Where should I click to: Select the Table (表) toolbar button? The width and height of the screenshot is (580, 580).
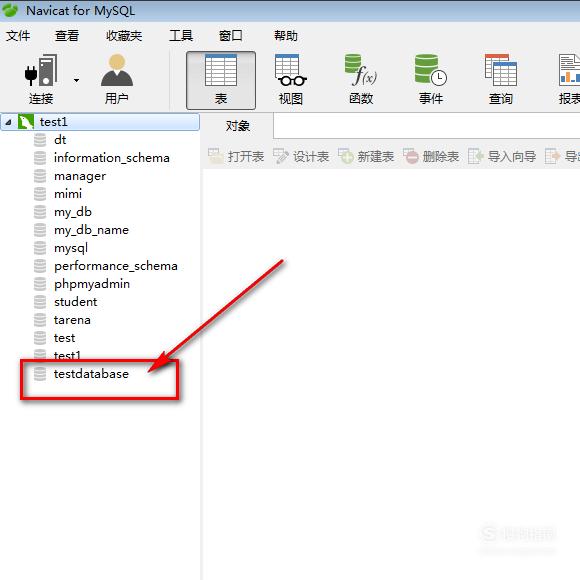221,80
